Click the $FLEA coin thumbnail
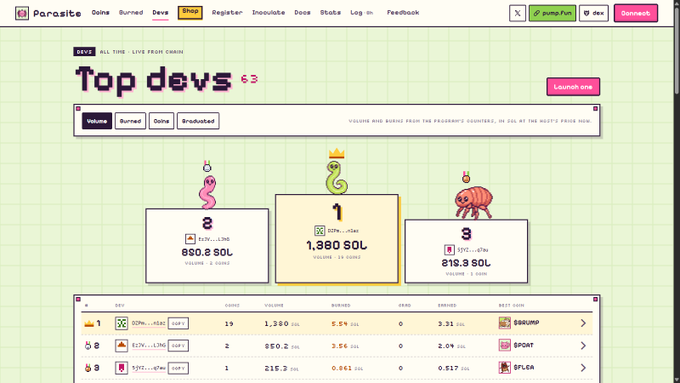 pyautogui.click(x=504, y=367)
